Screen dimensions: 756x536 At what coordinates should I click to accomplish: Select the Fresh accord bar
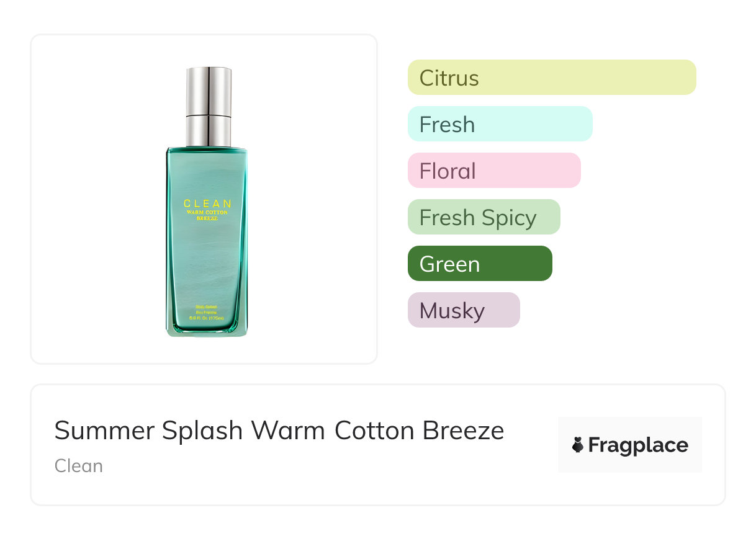[x=500, y=124]
